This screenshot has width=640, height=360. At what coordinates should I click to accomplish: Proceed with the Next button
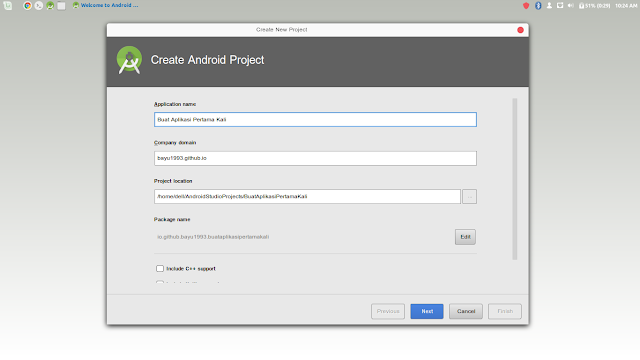tap(427, 311)
